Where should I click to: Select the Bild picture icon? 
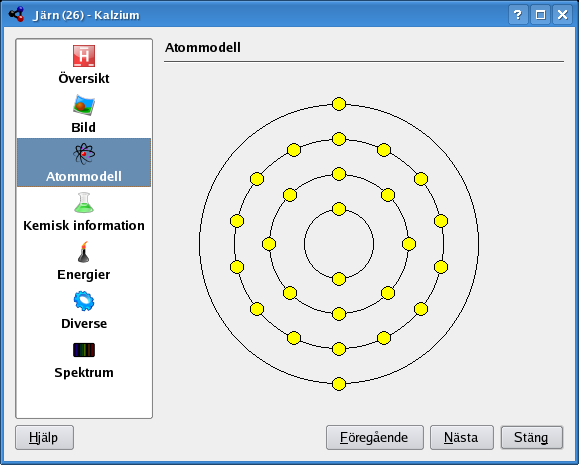pos(84,105)
